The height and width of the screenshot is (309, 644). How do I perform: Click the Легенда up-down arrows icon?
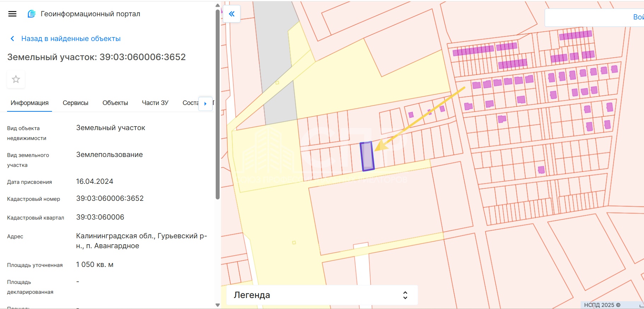405,295
